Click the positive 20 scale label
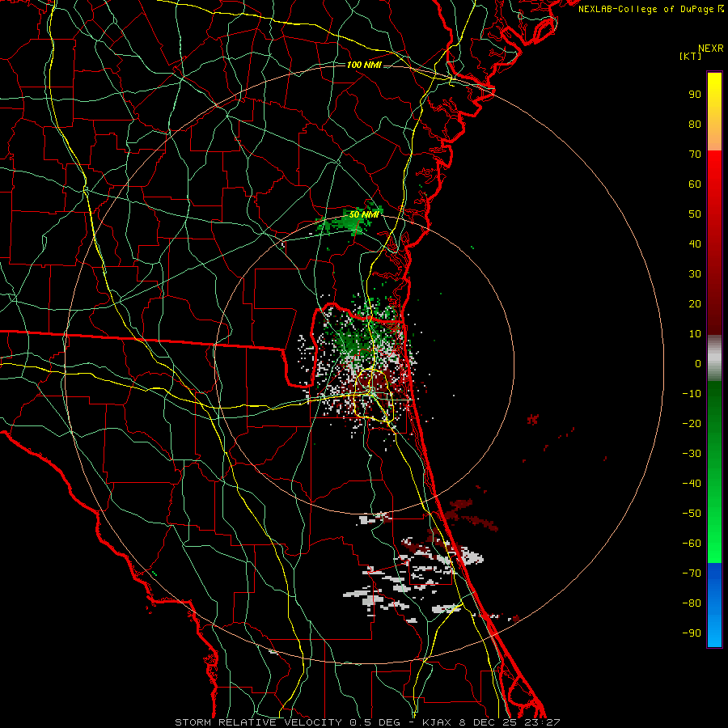The height and width of the screenshot is (728, 728). click(695, 303)
